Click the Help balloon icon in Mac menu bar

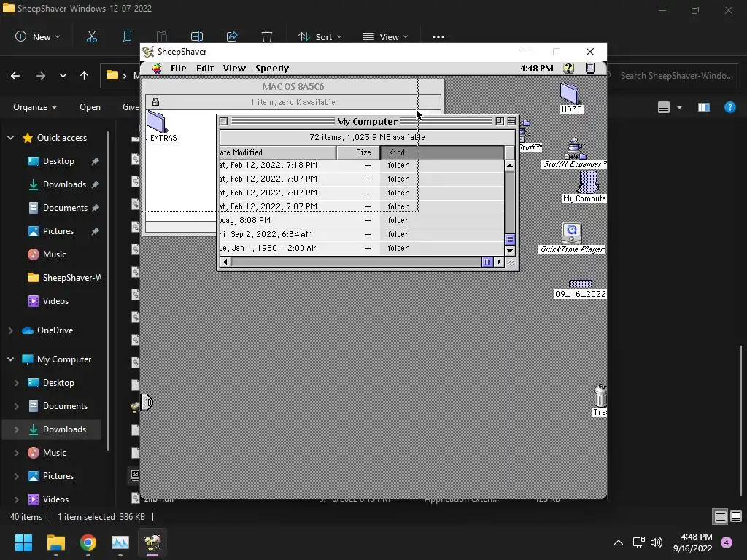[568, 68]
